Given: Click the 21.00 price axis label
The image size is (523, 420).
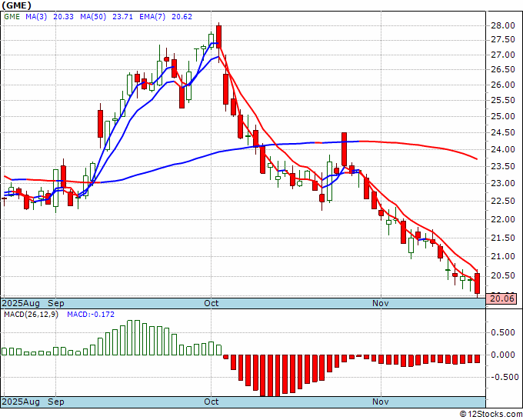Looking at the screenshot, I should click(503, 256).
